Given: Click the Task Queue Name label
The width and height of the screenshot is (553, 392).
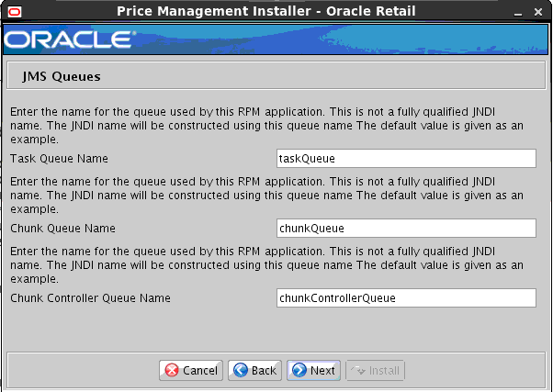Looking at the screenshot, I should (x=59, y=159).
